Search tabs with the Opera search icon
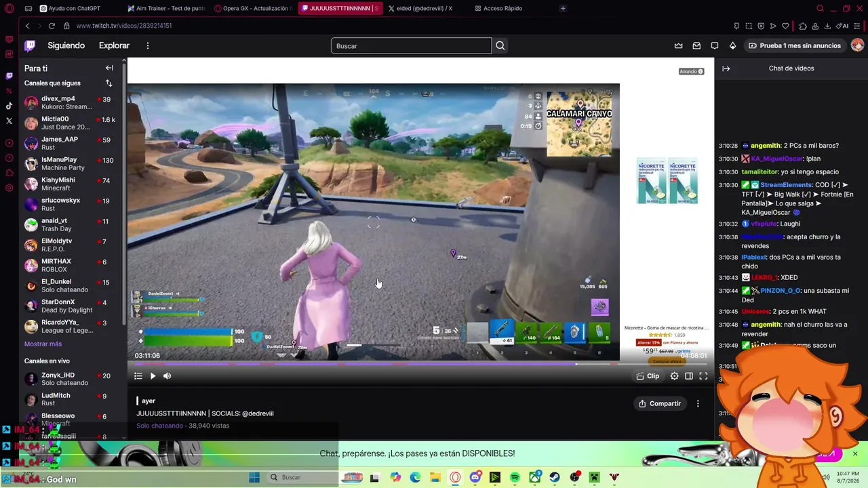The image size is (868, 488). pyautogui.click(x=820, y=8)
